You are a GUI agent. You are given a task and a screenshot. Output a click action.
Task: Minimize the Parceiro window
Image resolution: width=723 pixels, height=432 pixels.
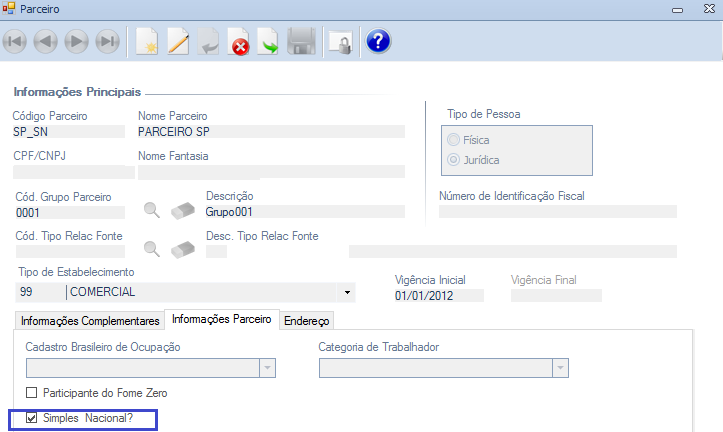tap(677, 9)
